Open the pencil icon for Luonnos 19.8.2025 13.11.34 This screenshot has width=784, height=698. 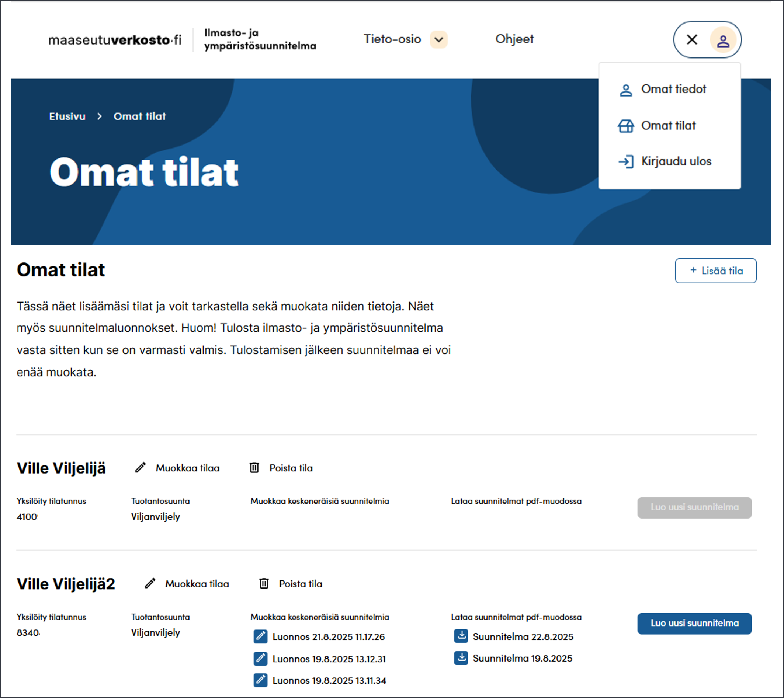(x=260, y=680)
